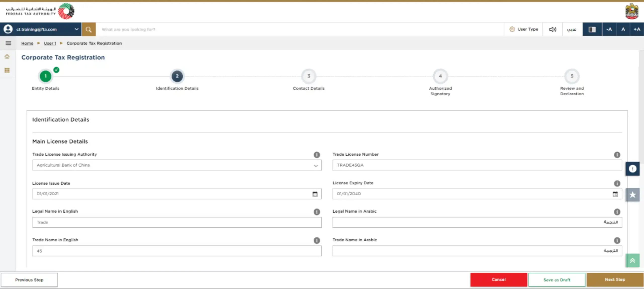The height and width of the screenshot is (289, 644).
Task: Click the home icon in sidebar
Action: click(7, 57)
